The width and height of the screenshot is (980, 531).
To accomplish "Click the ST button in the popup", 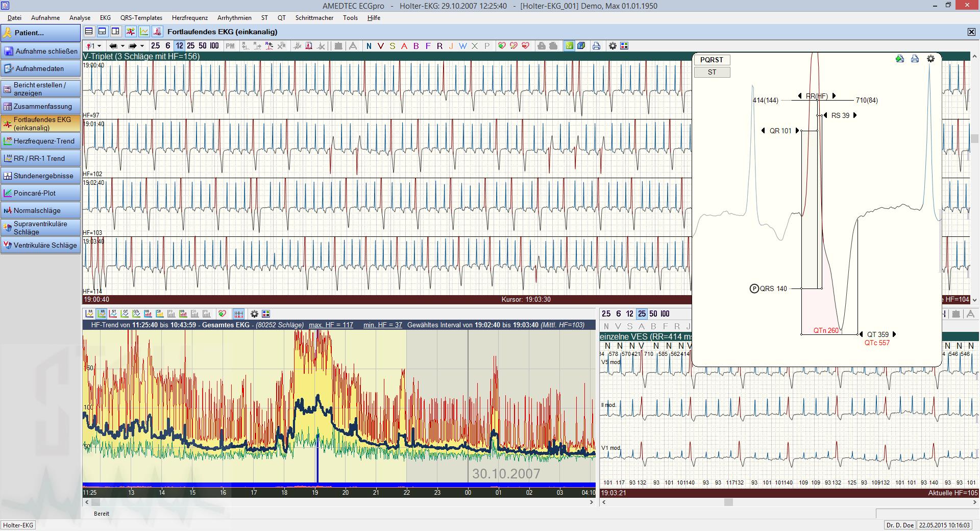I will (x=712, y=73).
